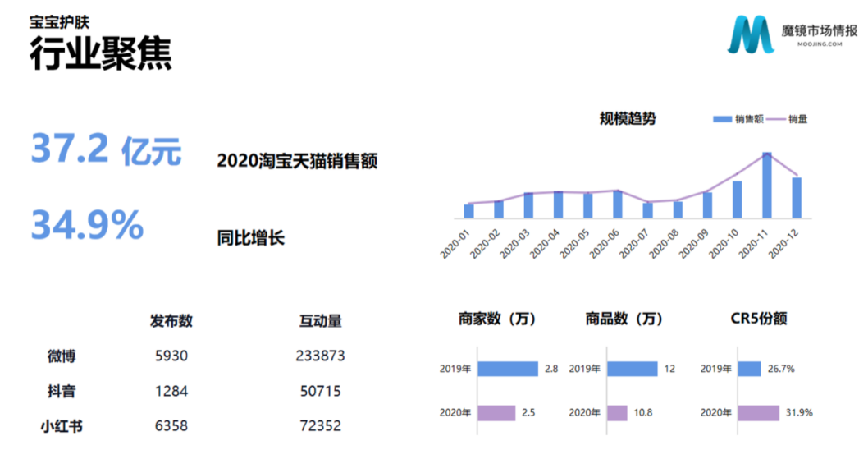The image size is (868, 450).
Task: Click the 2020年 商家数 purple bar
Action: point(496,413)
